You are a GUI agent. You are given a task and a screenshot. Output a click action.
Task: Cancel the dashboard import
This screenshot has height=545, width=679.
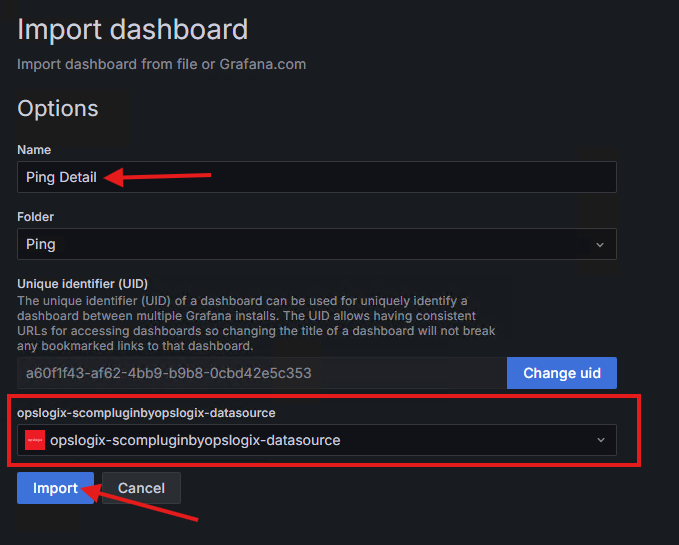pos(141,488)
